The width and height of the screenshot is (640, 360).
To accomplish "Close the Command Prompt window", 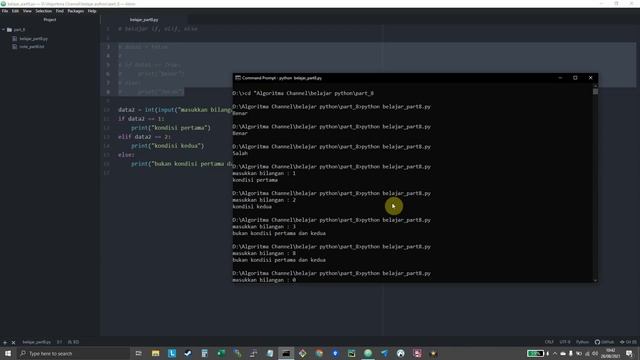I will point(590,78).
